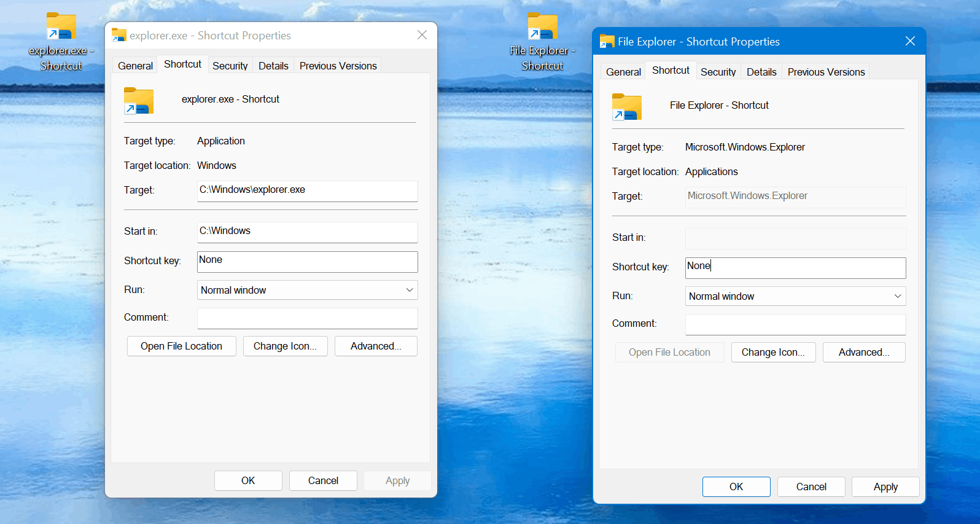Open Previous Versions tab in explorer.exe properties

pos(338,66)
